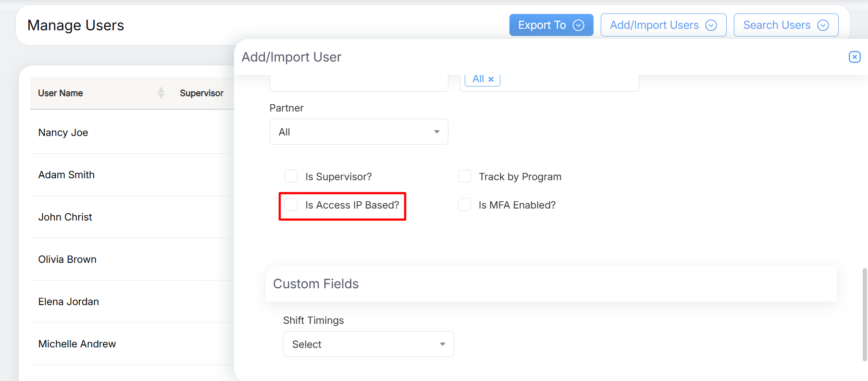Sort by User Name column arrows
The height and width of the screenshot is (381, 868).
(161, 93)
